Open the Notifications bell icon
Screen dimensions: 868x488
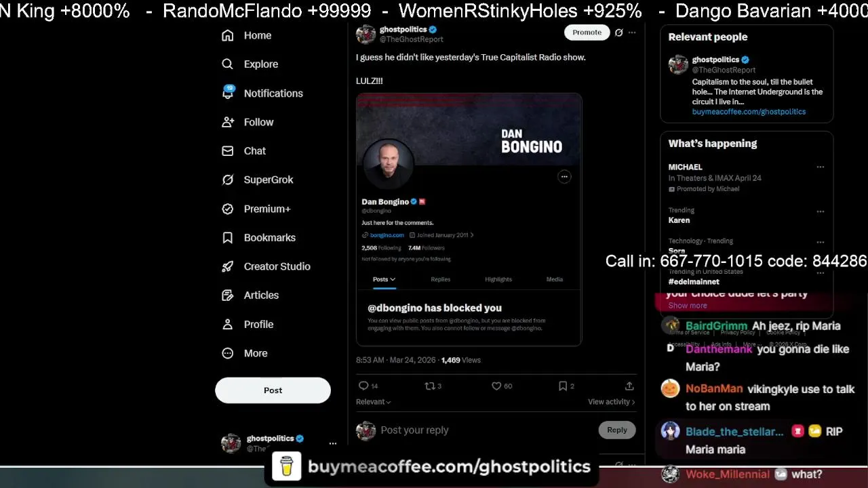coord(228,93)
